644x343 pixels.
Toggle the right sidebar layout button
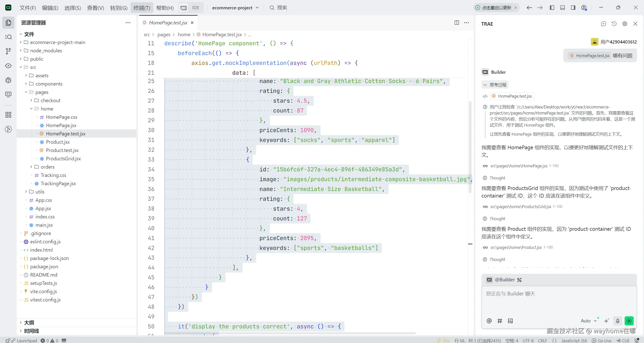[x=573, y=8]
